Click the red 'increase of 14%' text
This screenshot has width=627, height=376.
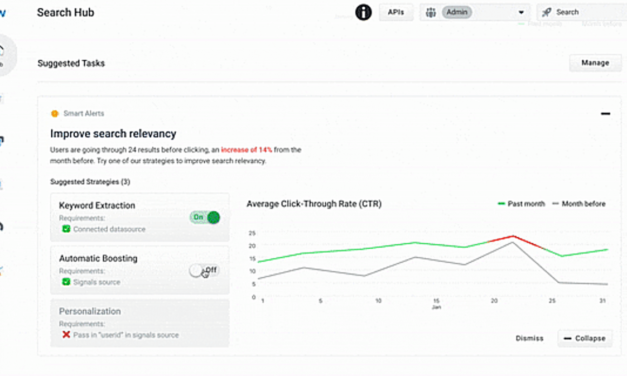pos(246,150)
